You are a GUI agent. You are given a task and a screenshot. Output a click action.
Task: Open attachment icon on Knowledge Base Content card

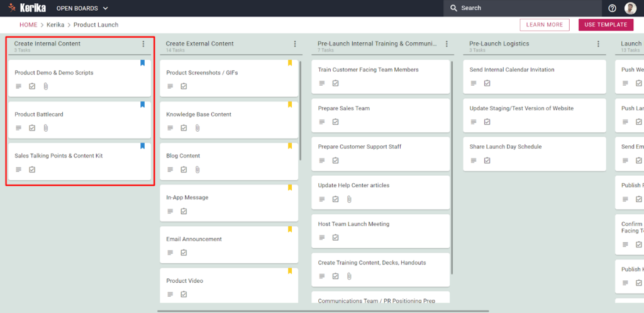click(197, 128)
